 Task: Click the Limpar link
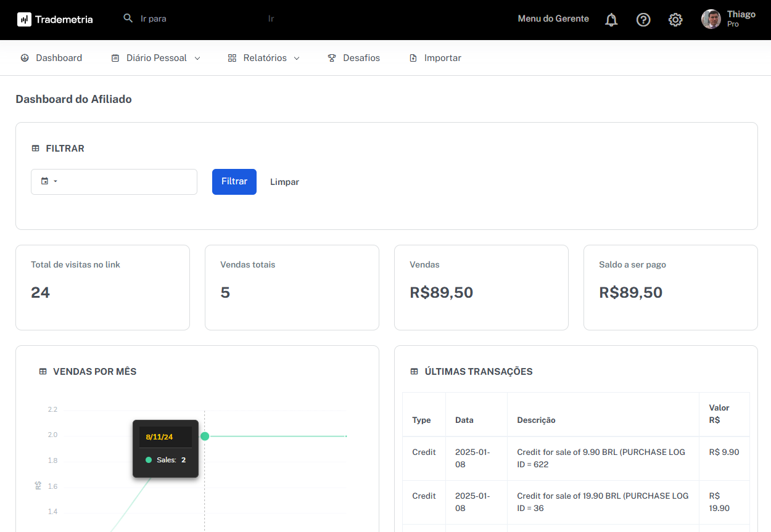pos(284,182)
